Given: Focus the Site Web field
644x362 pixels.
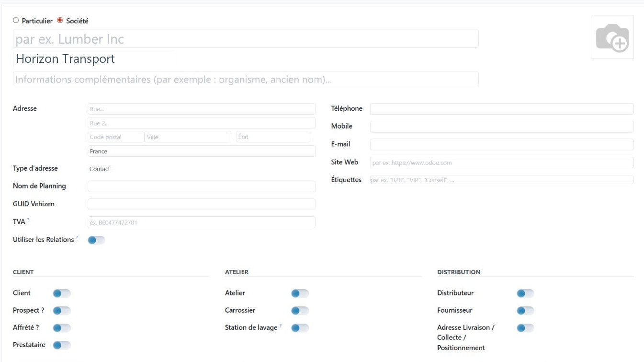Looking at the screenshot, I should (502, 163).
